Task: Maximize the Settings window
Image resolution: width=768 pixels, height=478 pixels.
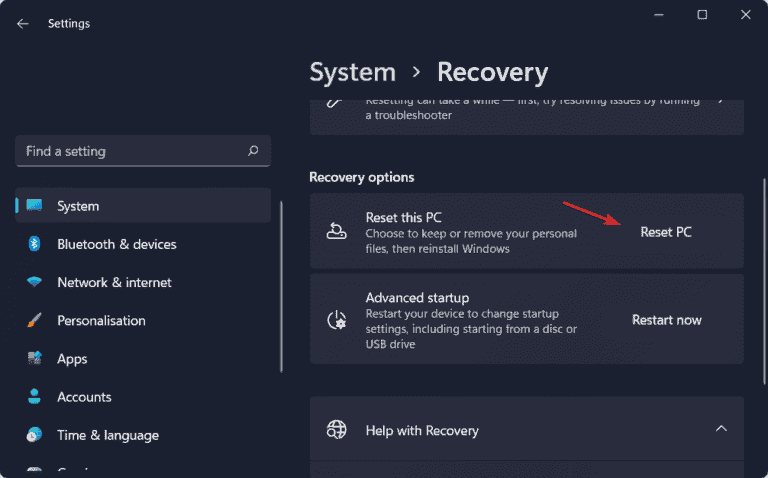Action: tap(702, 15)
